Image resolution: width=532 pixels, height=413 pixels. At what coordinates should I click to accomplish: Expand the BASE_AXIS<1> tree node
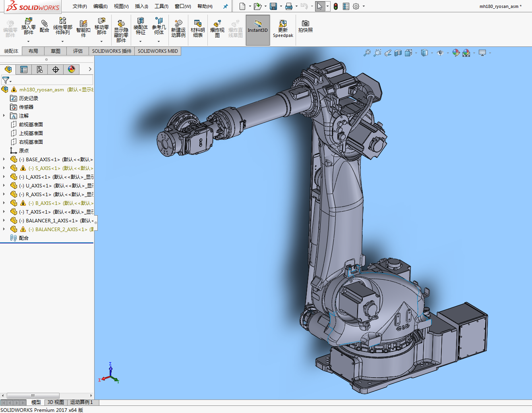[x=4, y=159]
